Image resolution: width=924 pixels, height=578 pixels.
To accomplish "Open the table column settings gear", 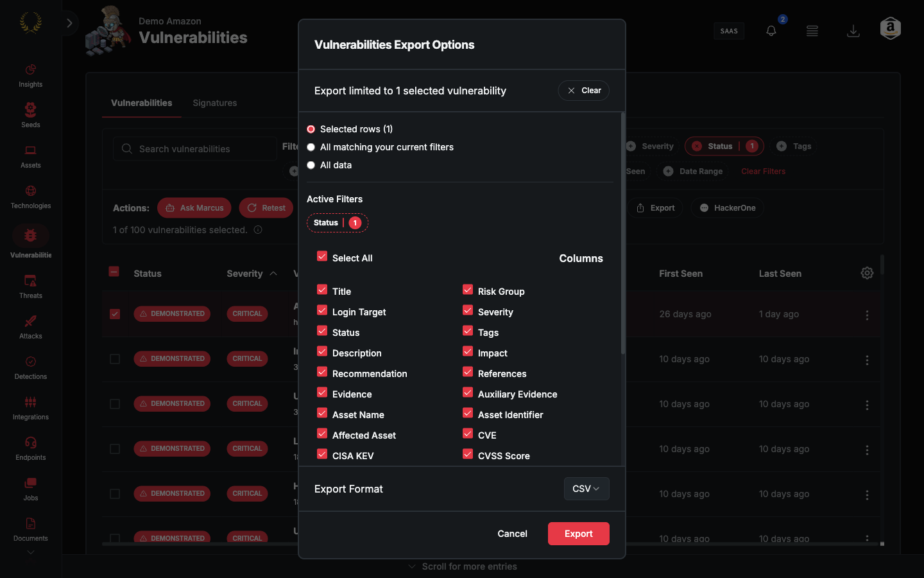I will [867, 273].
